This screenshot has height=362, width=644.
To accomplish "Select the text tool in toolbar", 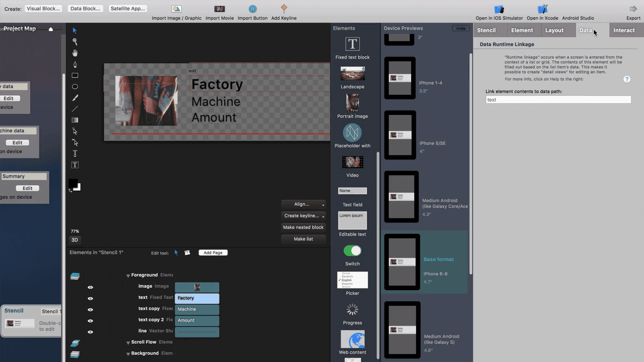I will 74,154.
